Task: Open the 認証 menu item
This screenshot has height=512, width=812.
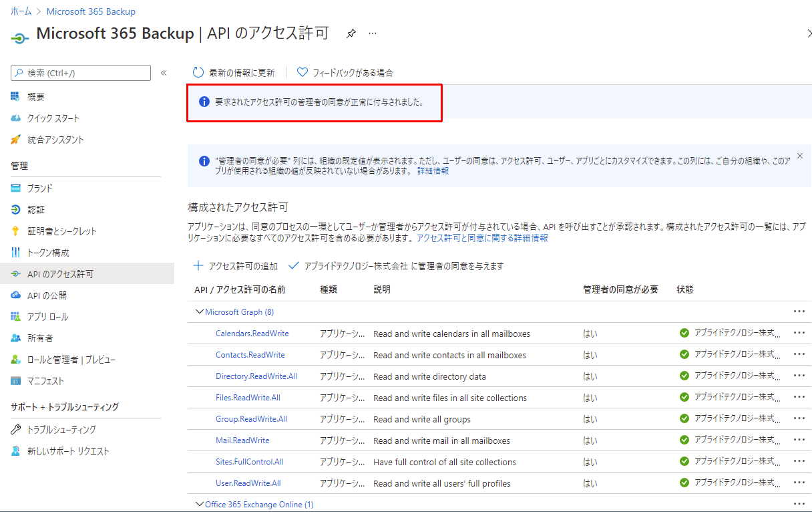Action: point(36,210)
